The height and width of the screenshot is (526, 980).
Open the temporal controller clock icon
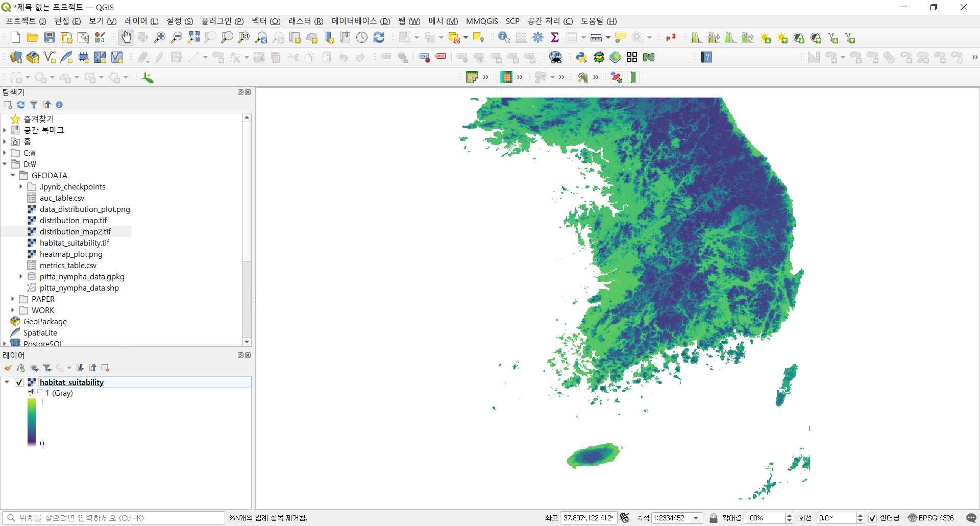point(362,37)
